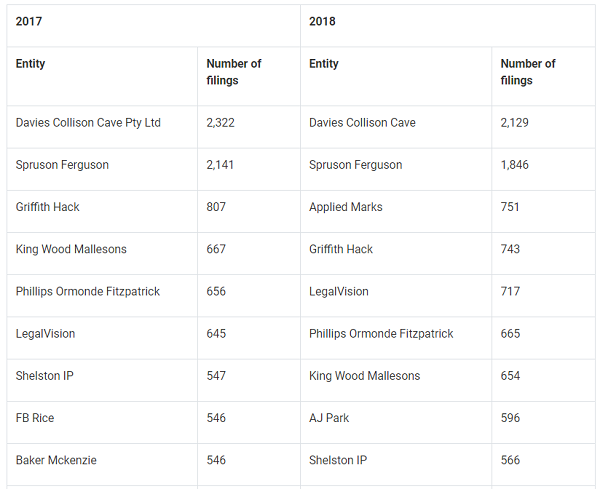
Task: Select the Applied Marks entity cell
Action: tap(346, 207)
